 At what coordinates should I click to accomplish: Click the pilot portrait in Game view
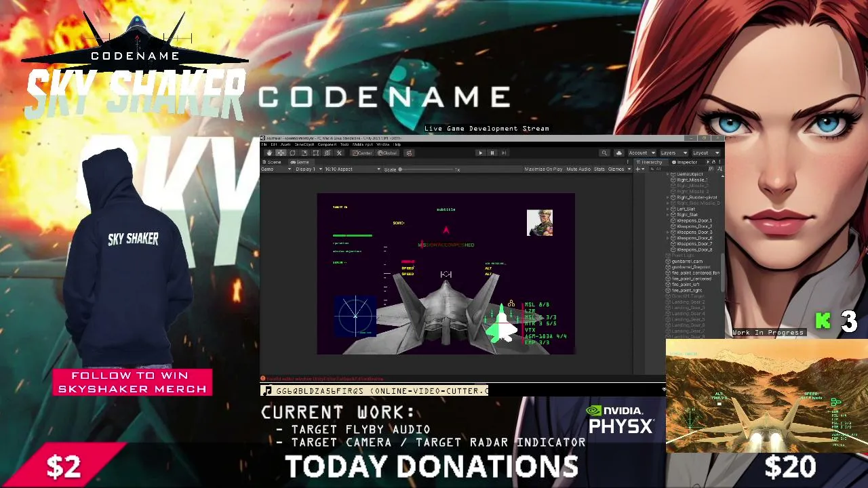(540, 223)
